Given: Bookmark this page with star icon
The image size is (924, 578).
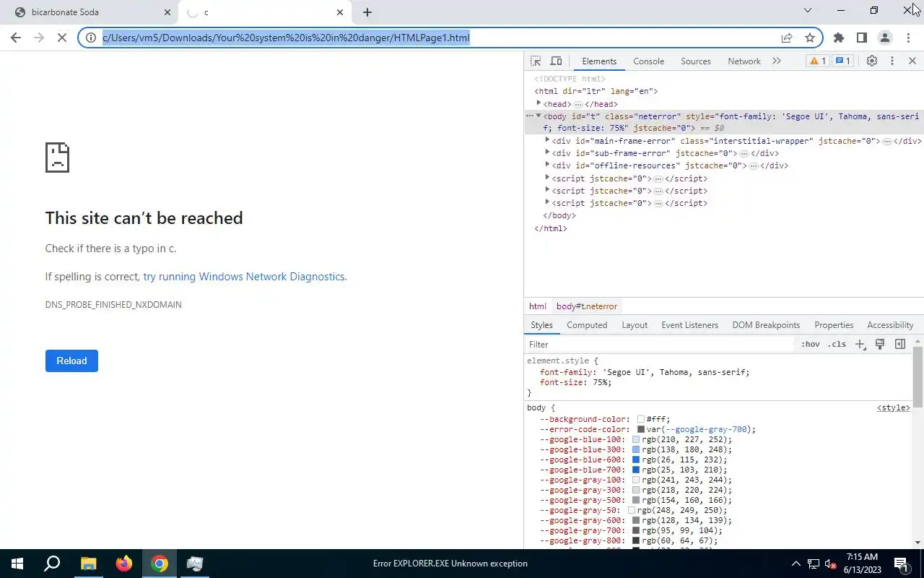Looking at the screenshot, I should tap(810, 38).
